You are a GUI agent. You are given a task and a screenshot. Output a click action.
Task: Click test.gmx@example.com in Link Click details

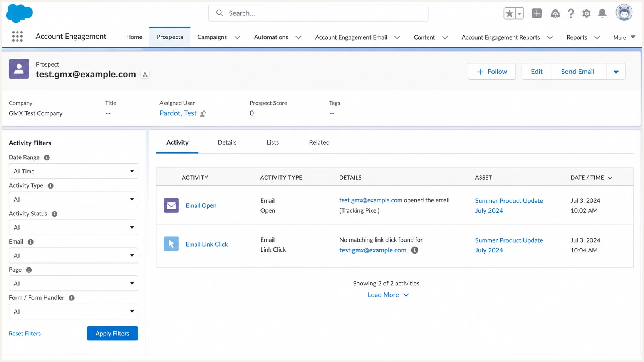(372, 250)
